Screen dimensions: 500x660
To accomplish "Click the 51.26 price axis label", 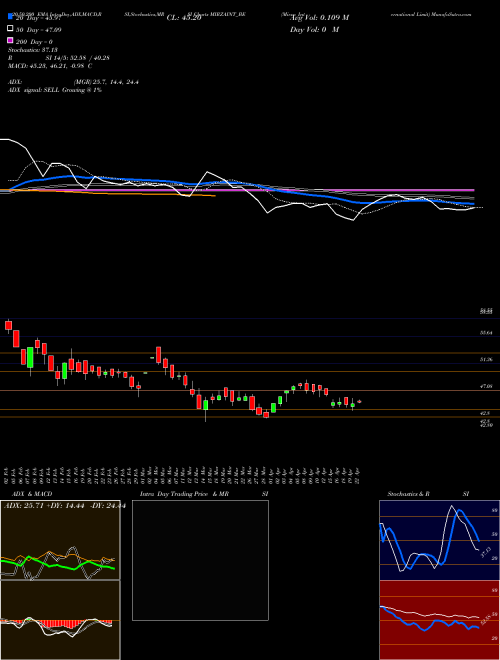I will 486,359.
